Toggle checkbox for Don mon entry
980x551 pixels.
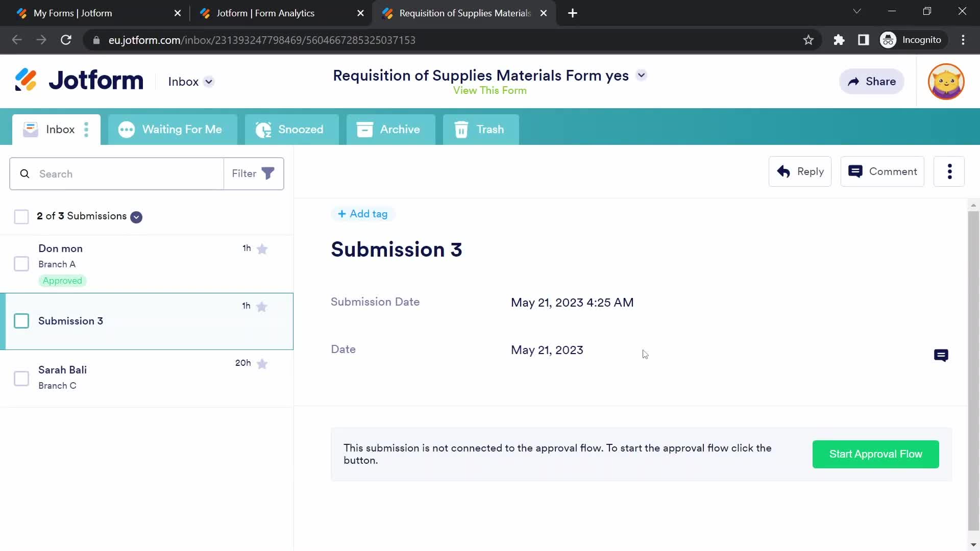[21, 264]
